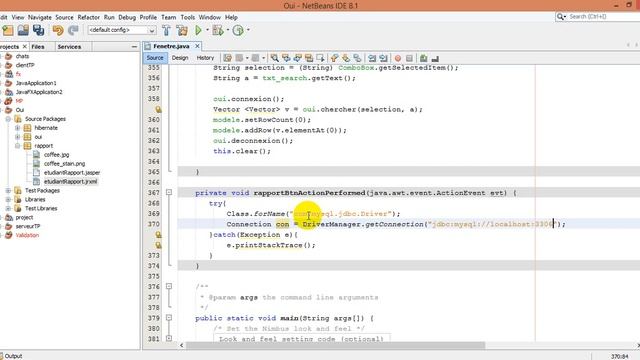Viewport: 640px width, 360px height.
Task: Collapse the rapportBtnActionPerformed method fold
Action: point(169,192)
